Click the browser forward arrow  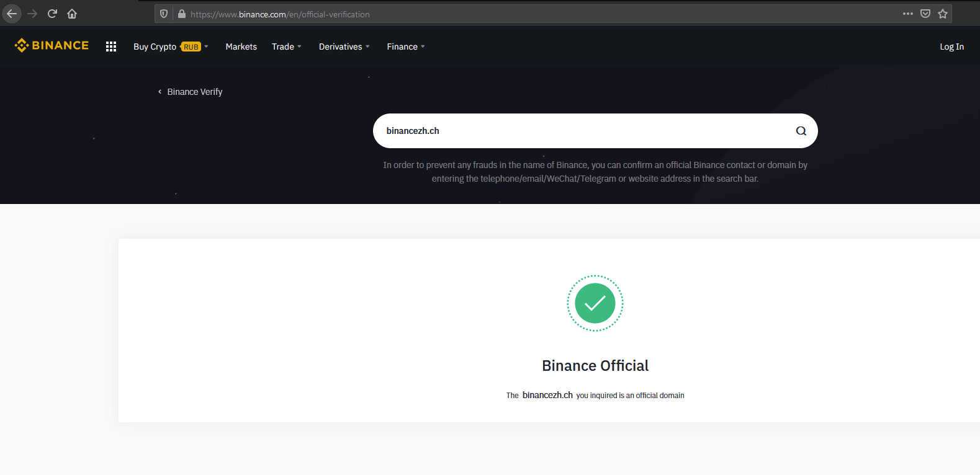[32, 14]
